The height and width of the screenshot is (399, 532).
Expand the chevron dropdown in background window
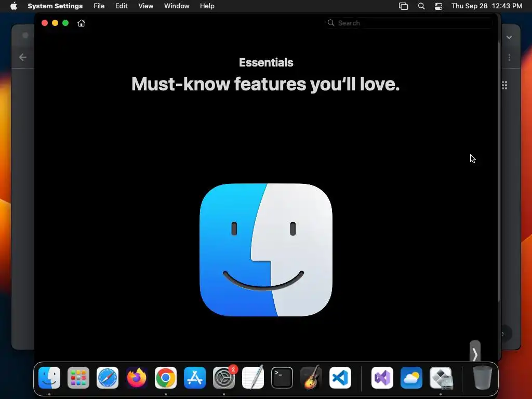[x=509, y=37]
